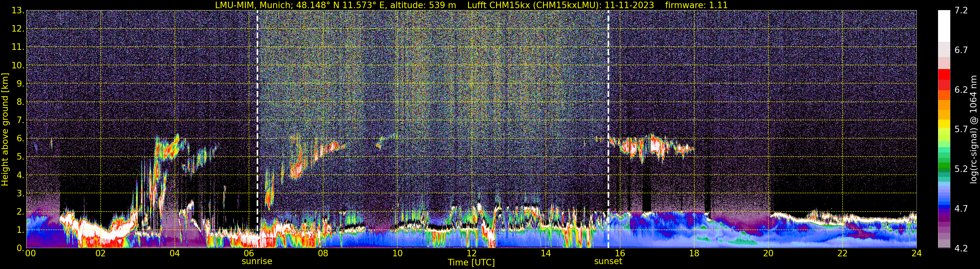Click the x-axis tick label '24'
This screenshot has height=269, width=980.
click(917, 253)
